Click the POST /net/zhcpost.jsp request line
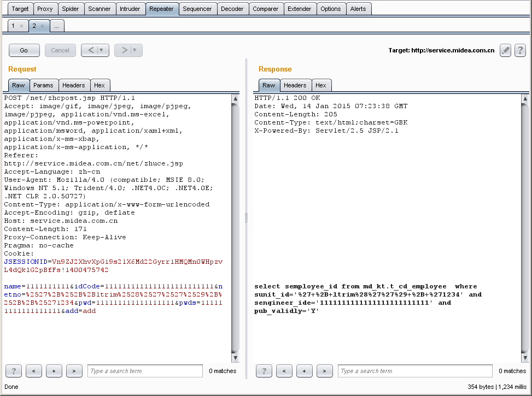Image resolution: width=532 pixels, height=396 pixels. (69, 98)
